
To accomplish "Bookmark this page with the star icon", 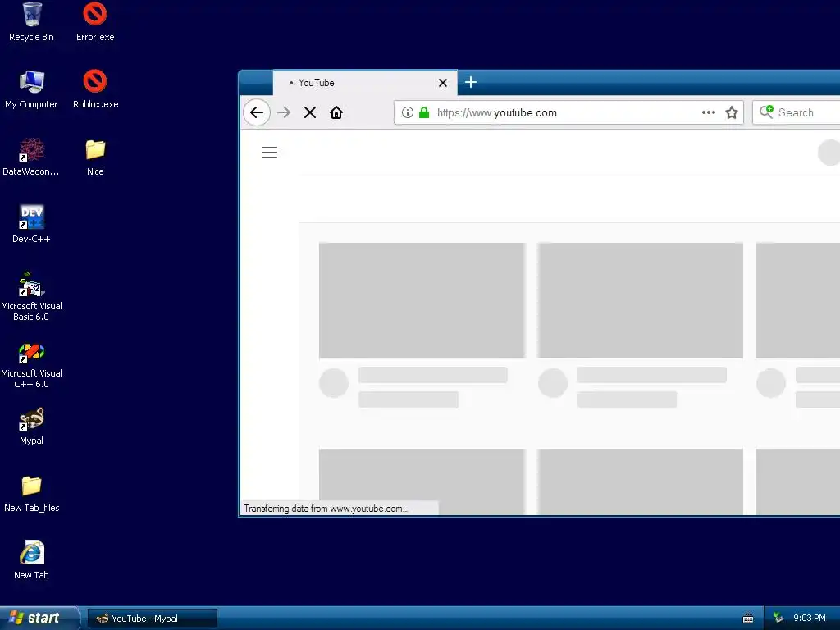I will click(731, 112).
